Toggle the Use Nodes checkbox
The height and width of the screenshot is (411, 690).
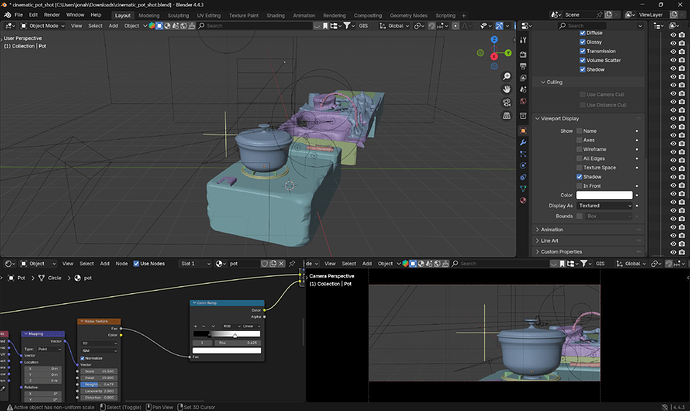136,264
